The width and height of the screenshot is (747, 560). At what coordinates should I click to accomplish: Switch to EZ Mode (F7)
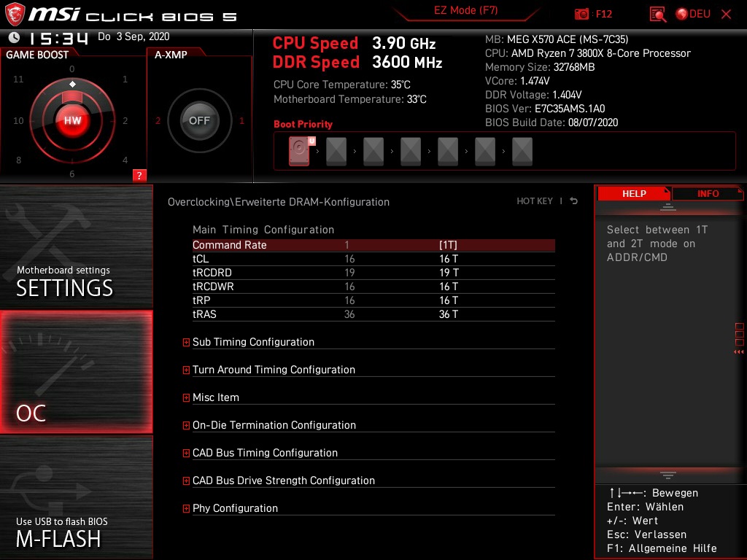pyautogui.click(x=465, y=10)
